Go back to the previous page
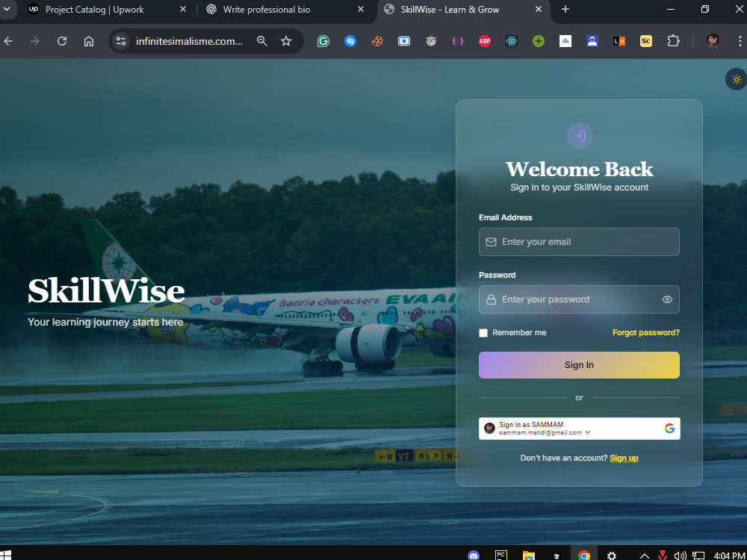747x560 pixels. coord(8,41)
